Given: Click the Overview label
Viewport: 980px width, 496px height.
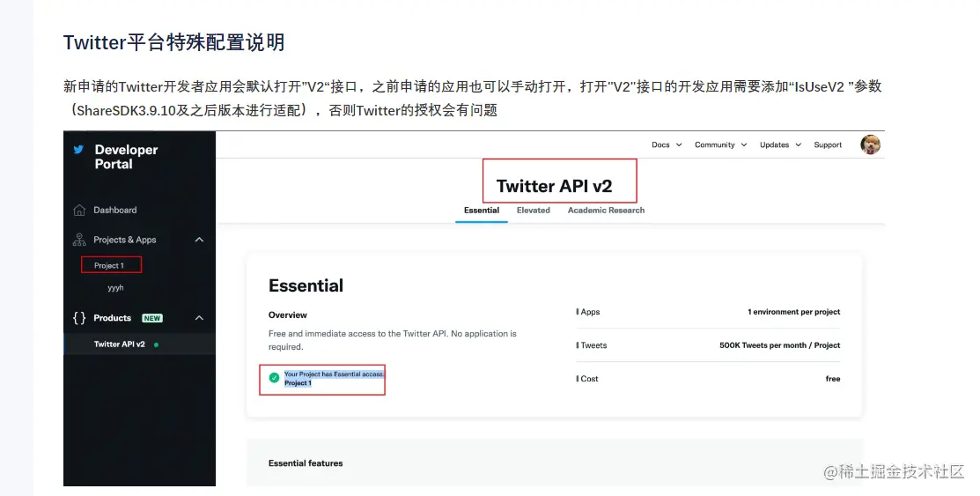Looking at the screenshot, I should coord(288,315).
